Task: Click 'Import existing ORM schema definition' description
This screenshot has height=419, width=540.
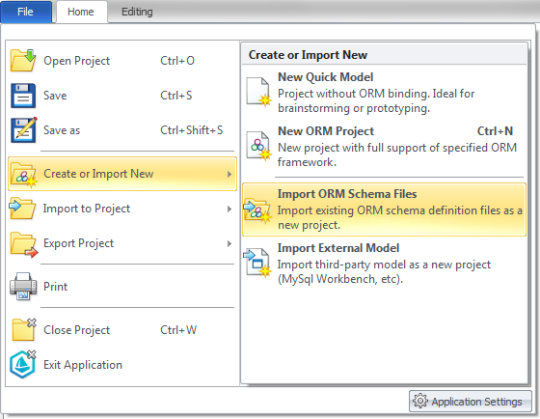Action: [400, 218]
